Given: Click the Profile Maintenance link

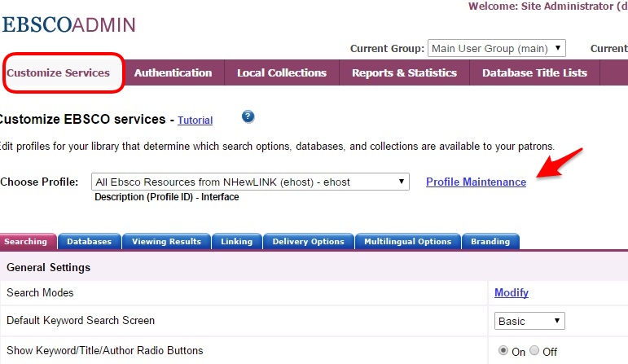Looking at the screenshot, I should pos(476,182).
